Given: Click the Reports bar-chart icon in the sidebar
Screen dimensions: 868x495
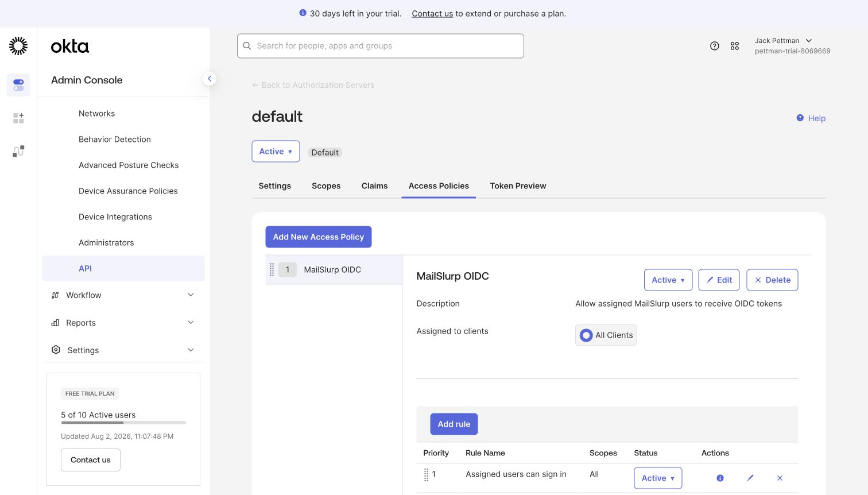Looking at the screenshot, I should tap(55, 323).
